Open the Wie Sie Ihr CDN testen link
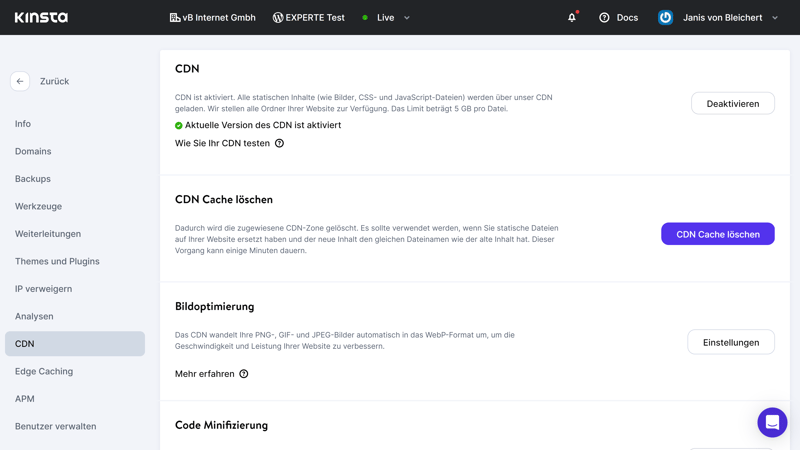800x450 pixels. [222, 143]
